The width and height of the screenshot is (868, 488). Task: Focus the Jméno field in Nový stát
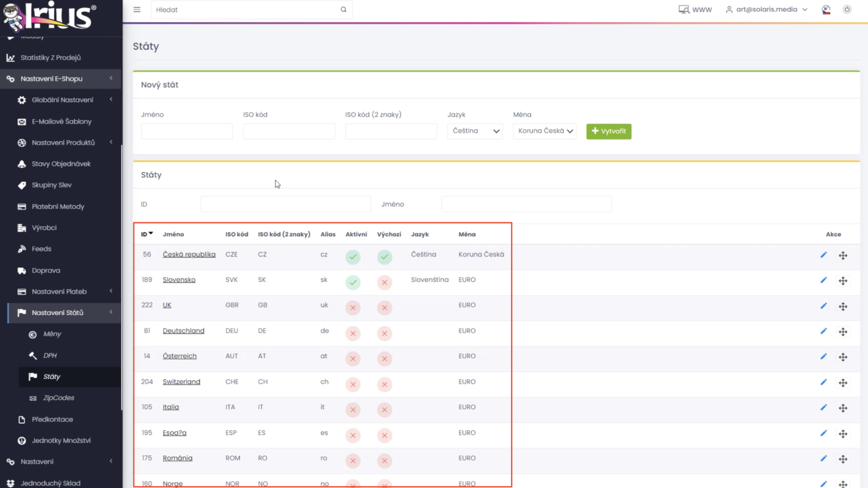(x=187, y=131)
